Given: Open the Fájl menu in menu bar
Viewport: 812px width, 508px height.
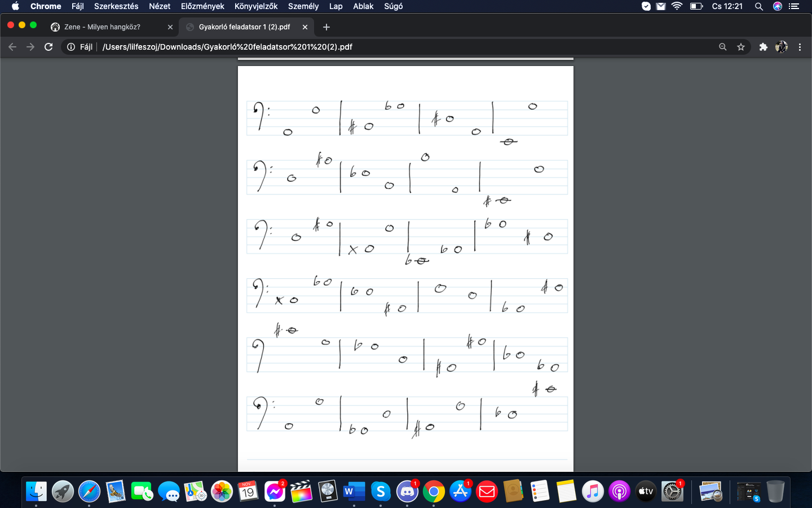Looking at the screenshot, I should tap(77, 6).
